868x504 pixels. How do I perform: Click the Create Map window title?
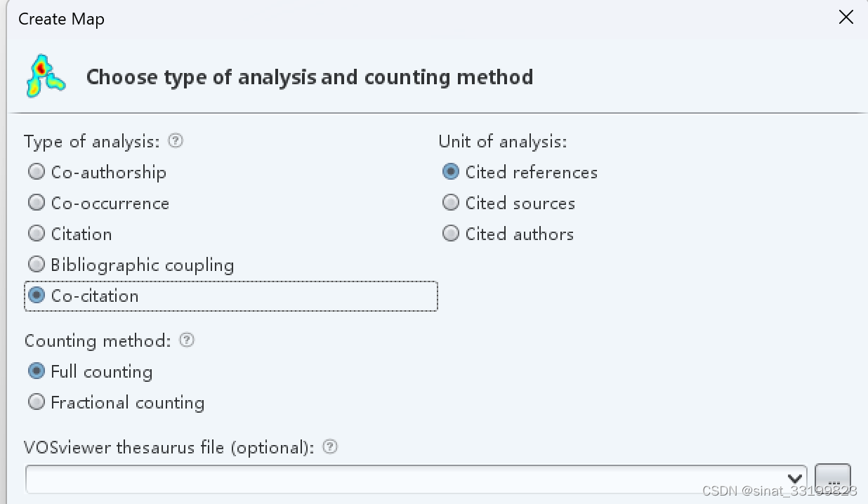[62, 19]
